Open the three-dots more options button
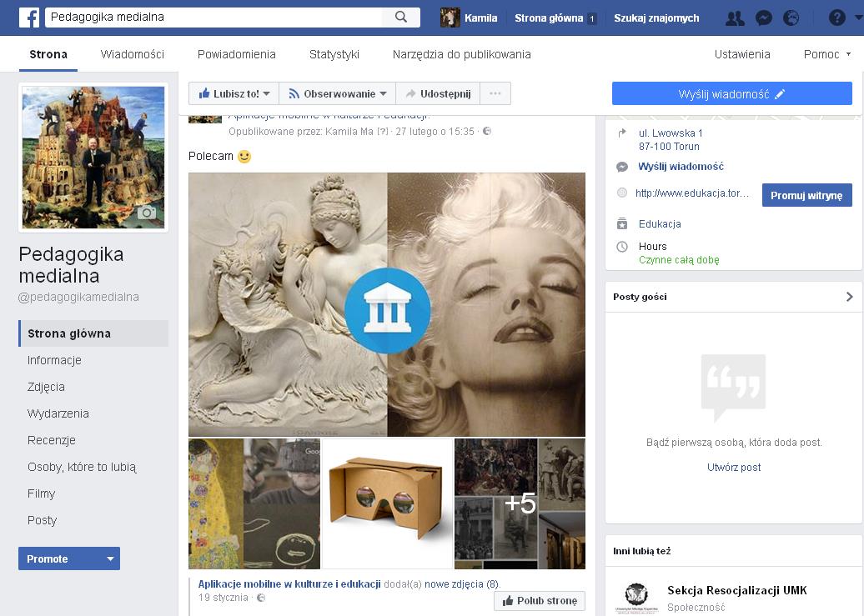Screen dimensions: 864x616 495,93
